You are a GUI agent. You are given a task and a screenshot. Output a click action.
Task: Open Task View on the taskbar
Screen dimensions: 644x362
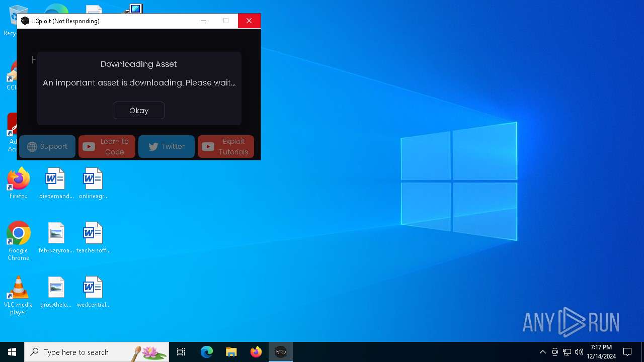click(x=181, y=352)
